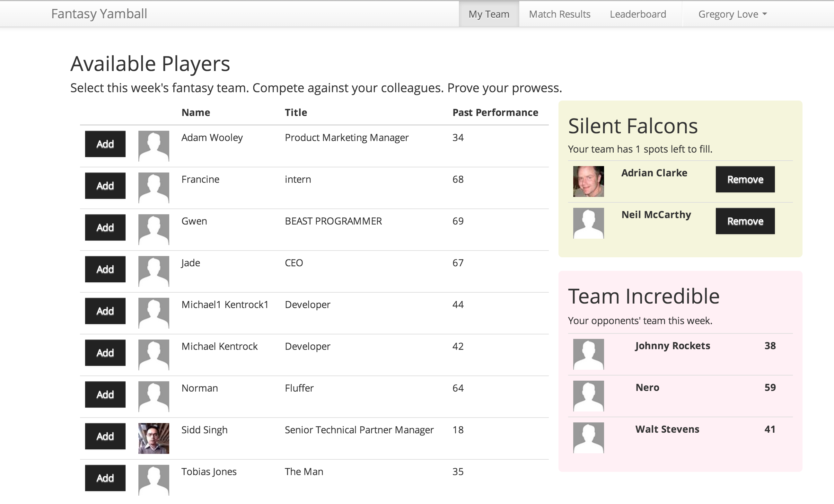Add Michael1 Kentrock1 to the team
This screenshot has width=834, height=504.
pos(105,311)
